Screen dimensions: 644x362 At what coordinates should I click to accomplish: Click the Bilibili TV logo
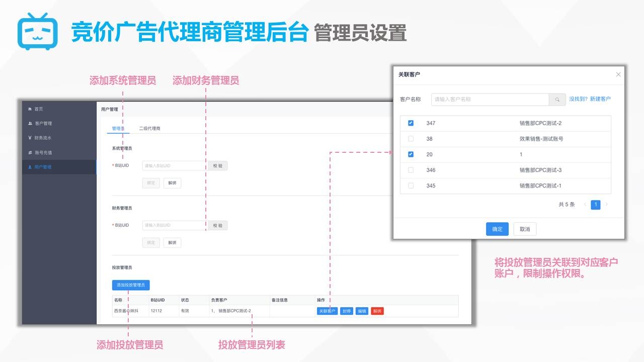tap(38, 31)
